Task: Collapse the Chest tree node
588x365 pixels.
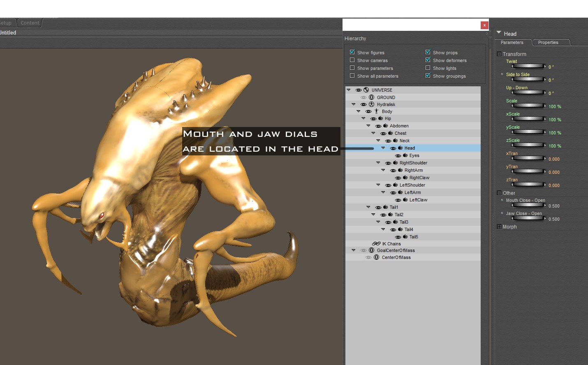Action: click(373, 133)
